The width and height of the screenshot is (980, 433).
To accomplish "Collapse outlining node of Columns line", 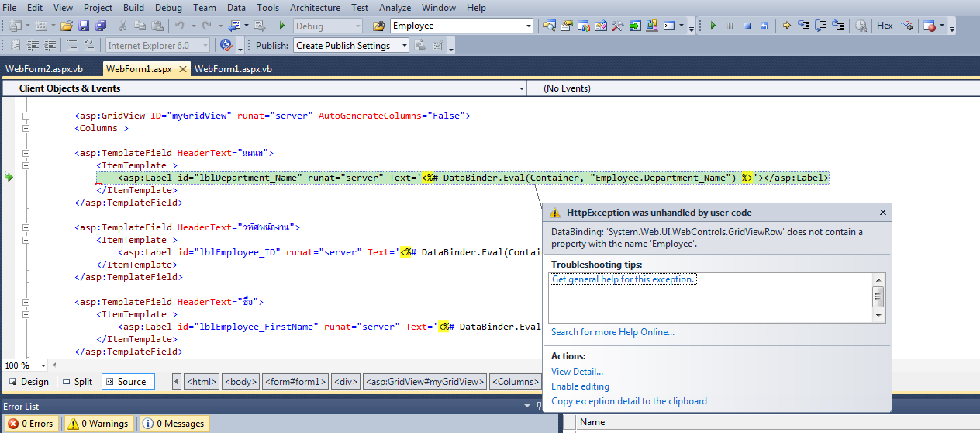I will click(x=26, y=128).
